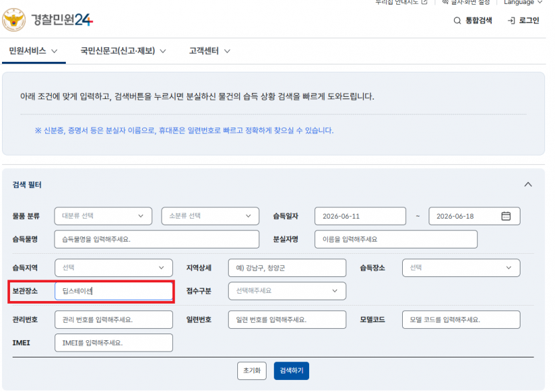Collapse the 검색 필터 panel chevron
The width and height of the screenshot is (555, 392).
528,184
